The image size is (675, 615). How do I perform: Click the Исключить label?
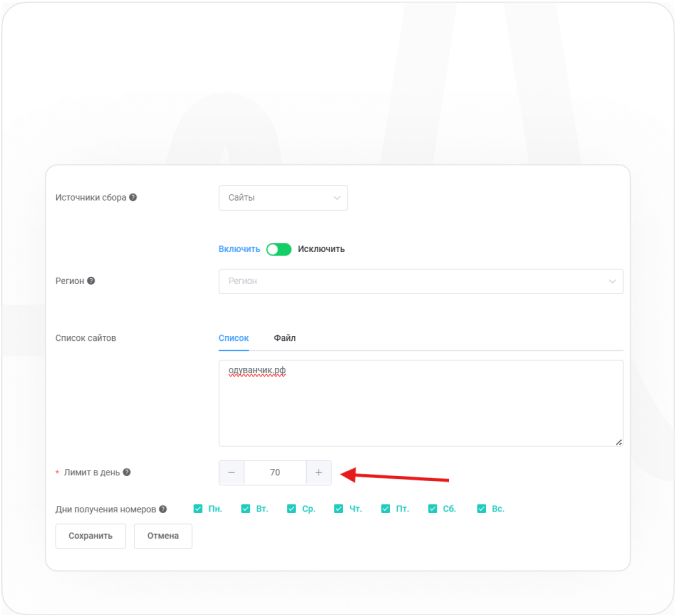coord(321,249)
